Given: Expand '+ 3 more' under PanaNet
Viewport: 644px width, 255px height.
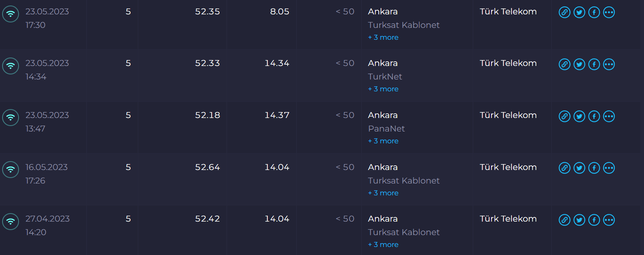Looking at the screenshot, I should tap(383, 141).
